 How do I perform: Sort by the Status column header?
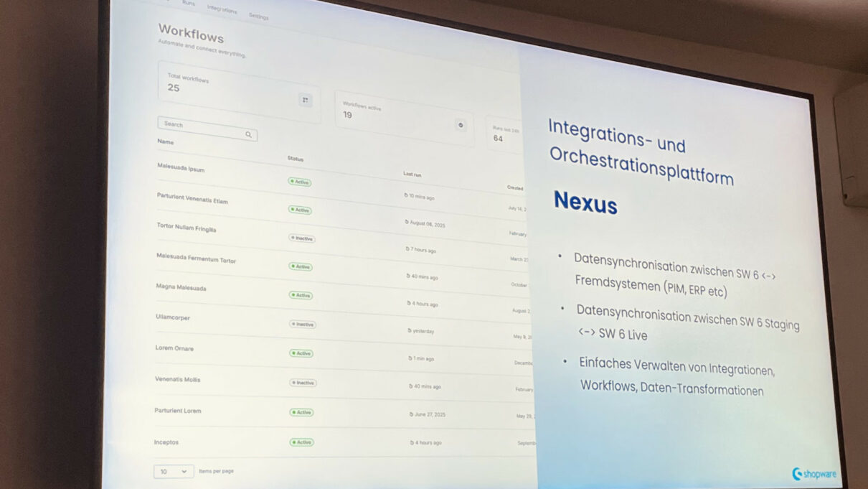(x=296, y=159)
